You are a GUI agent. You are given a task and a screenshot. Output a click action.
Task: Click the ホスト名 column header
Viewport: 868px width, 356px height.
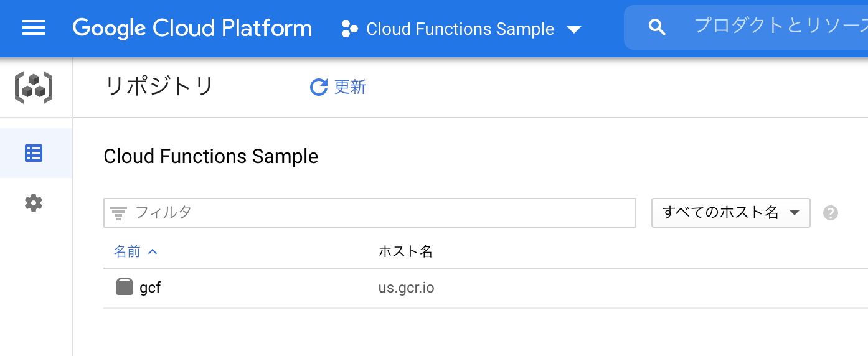pyautogui.click(x=405, y=251)
